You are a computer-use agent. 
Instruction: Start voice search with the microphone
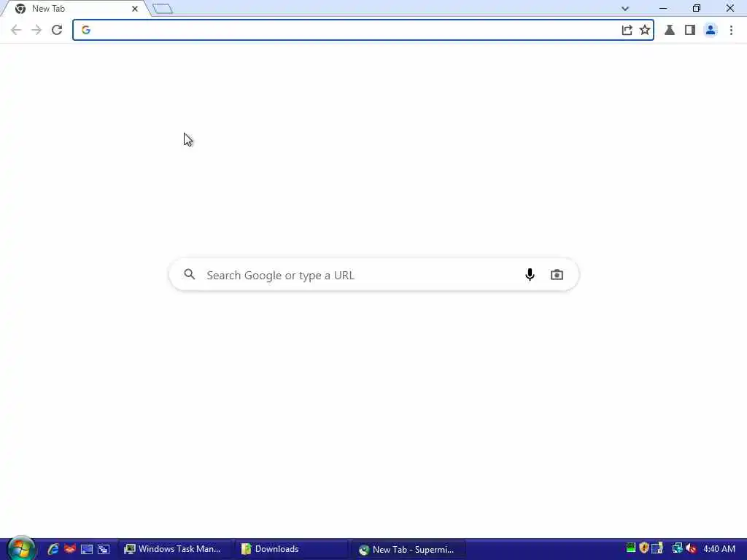tap(530, 275)
